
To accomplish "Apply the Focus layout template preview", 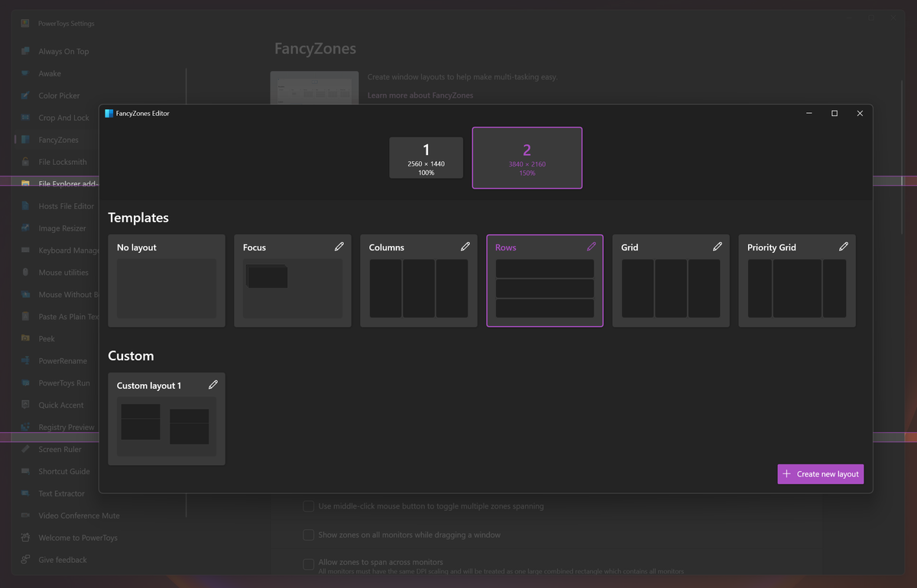I will [x=293, y=289].
